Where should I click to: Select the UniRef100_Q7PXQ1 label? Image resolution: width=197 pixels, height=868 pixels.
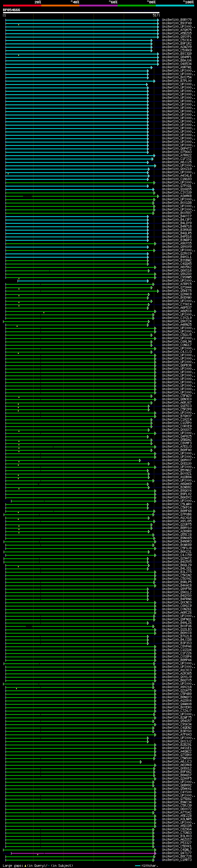(177, 186)
